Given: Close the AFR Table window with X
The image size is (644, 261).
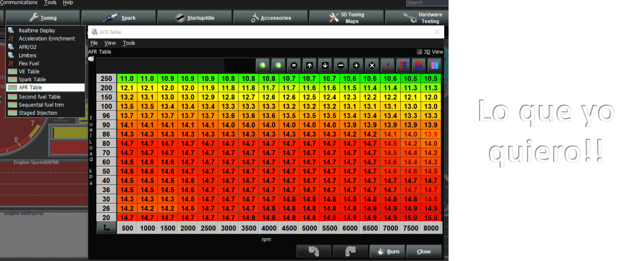Looking at the screenshot, I should (437, 32).
